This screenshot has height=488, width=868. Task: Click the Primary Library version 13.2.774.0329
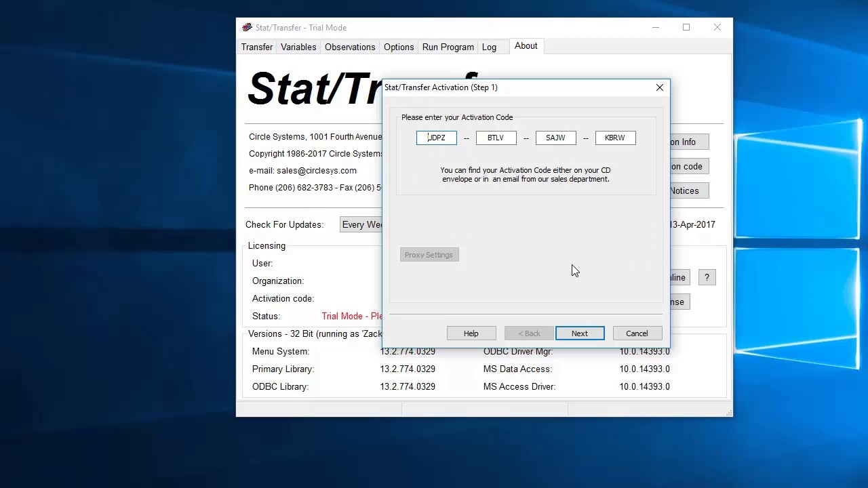[408, 369]
